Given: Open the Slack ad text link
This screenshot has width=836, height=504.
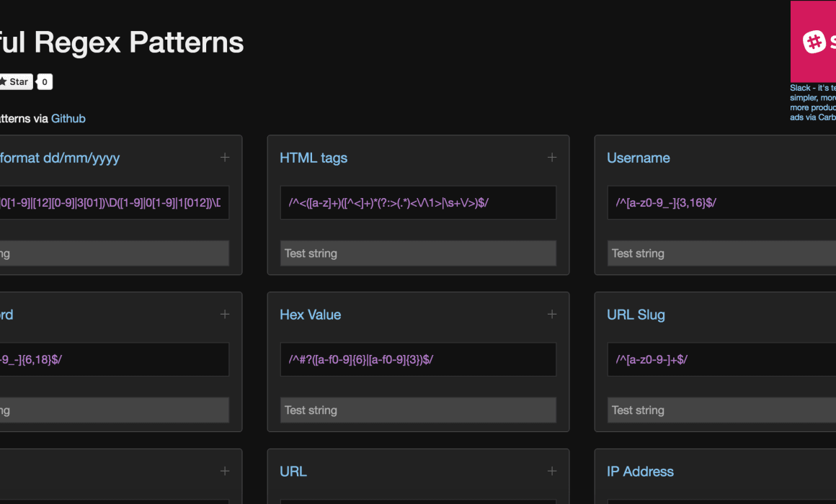Looking at the screenshot, I should point(813,97).
